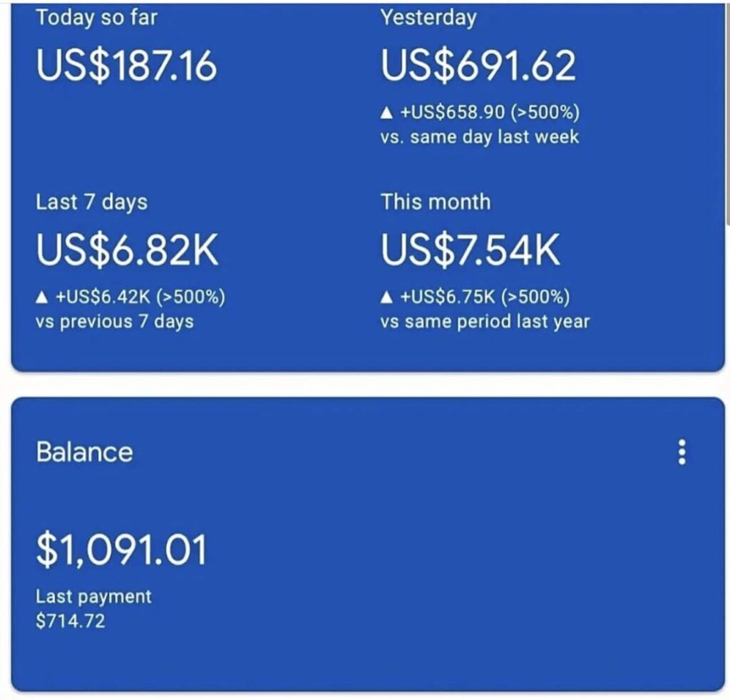Click the US$691.62 earnings value
The width and height of the screenshot is (730, 700).
point(478,66)
